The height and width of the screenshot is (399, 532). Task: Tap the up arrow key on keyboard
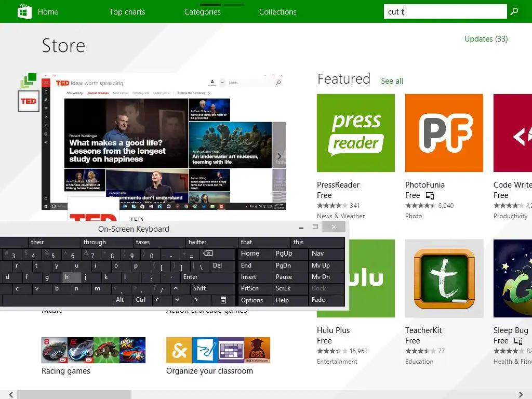coord(176,288)
